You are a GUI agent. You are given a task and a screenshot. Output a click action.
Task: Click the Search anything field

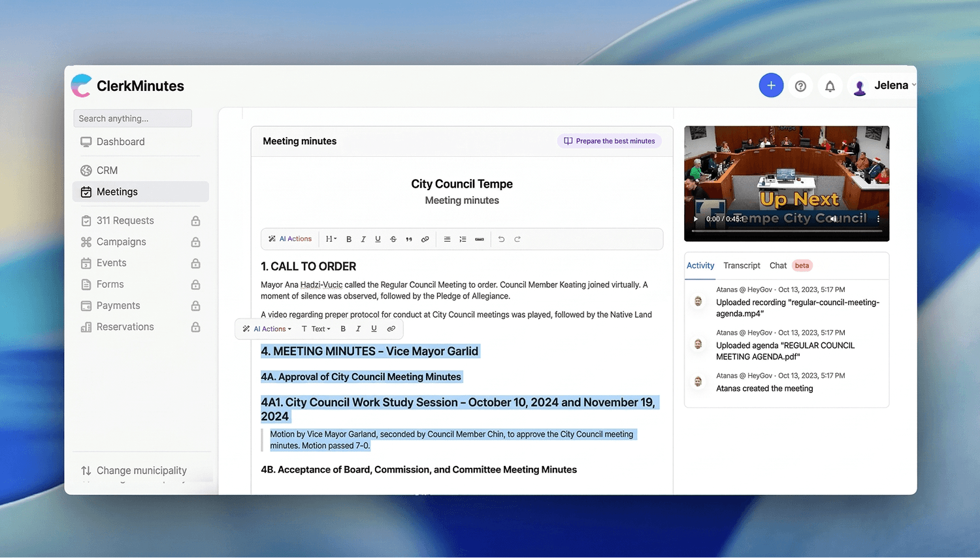pos(133,118)
